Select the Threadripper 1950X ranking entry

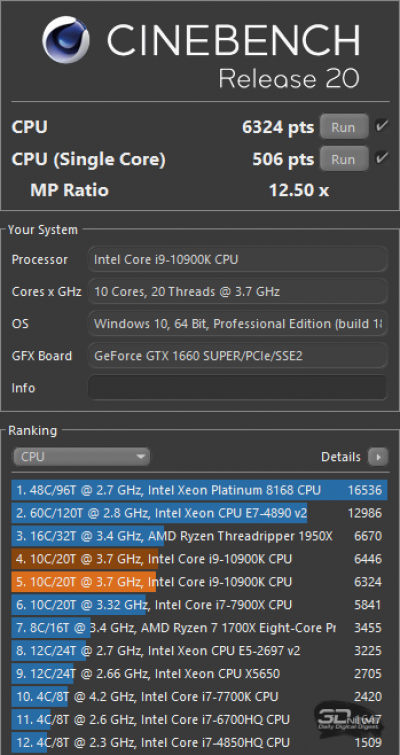point(199,536)
